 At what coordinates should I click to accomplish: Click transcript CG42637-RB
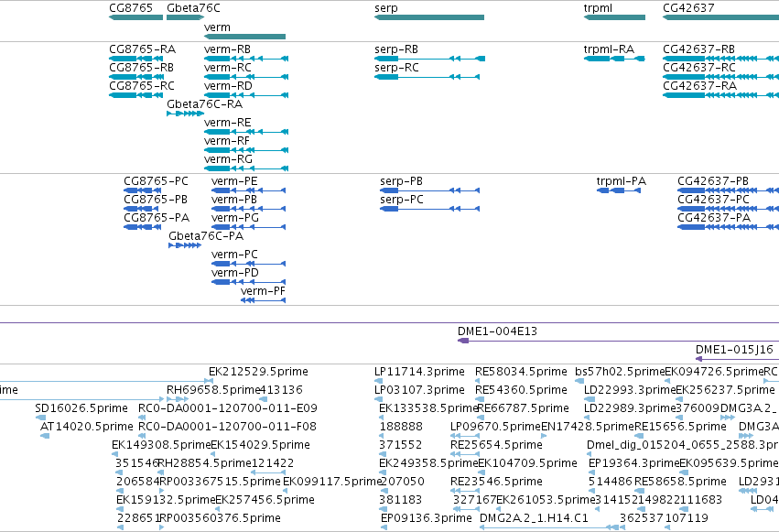[721, 59]
